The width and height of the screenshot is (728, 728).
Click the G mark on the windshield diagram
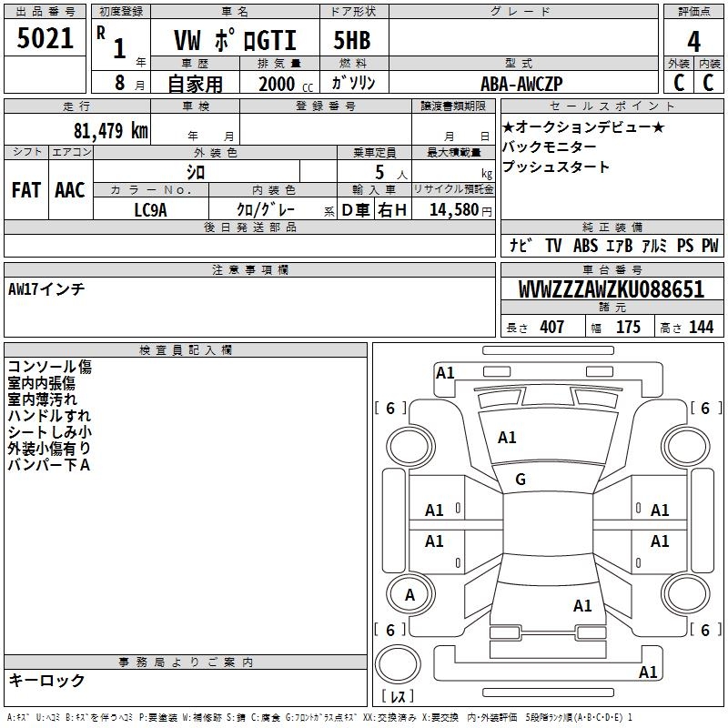point(521,480)
